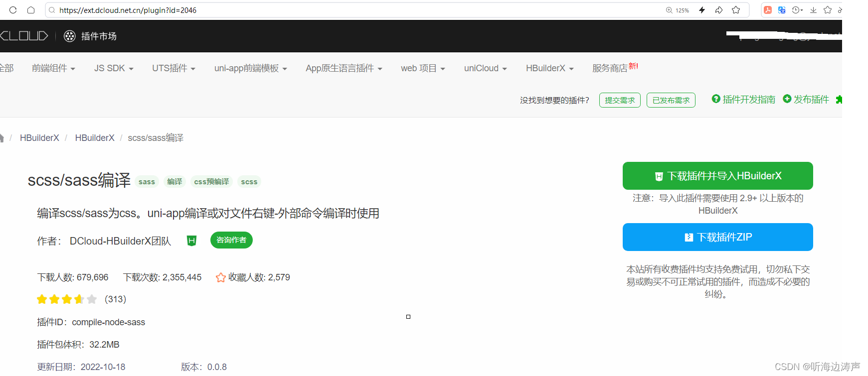Click the 插件市场 header title
The width and height of the screenshot is (868, 376).
tap(99, 36)
